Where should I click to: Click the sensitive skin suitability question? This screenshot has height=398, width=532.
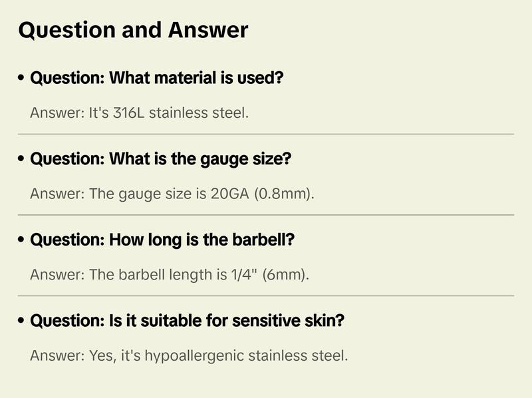click(x=187, y=321)
